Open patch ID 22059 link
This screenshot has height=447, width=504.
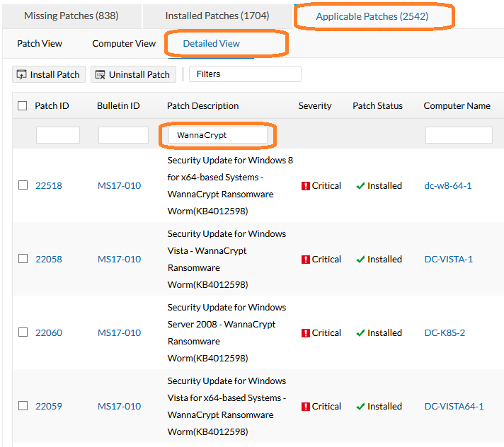coord(49,406)
